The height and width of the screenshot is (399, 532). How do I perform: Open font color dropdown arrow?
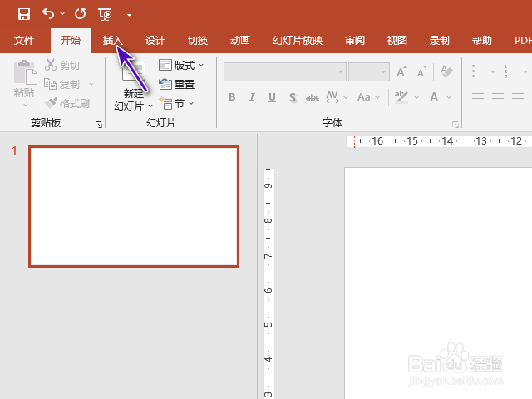click(x=449, y=98)
